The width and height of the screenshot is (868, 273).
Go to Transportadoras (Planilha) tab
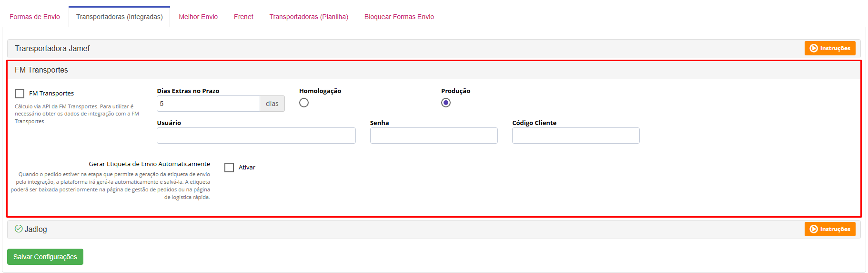coord(309,17)
